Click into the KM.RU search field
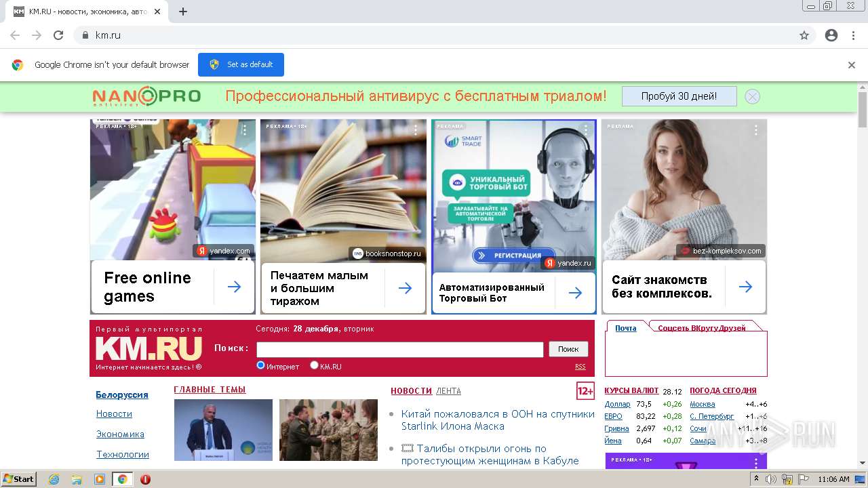This screenshot has height=488, width=868. pos(400,349)
